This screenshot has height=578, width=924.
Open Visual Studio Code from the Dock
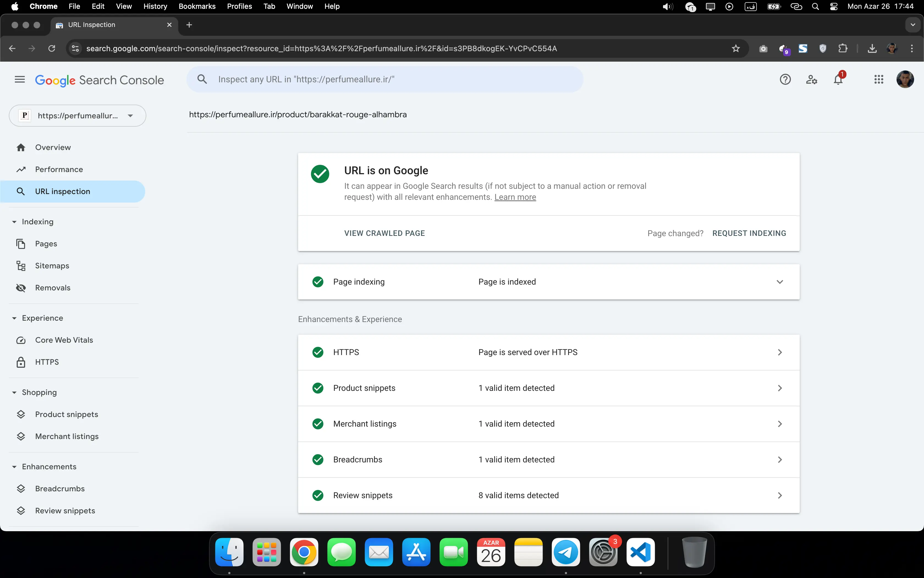point(640,552)
